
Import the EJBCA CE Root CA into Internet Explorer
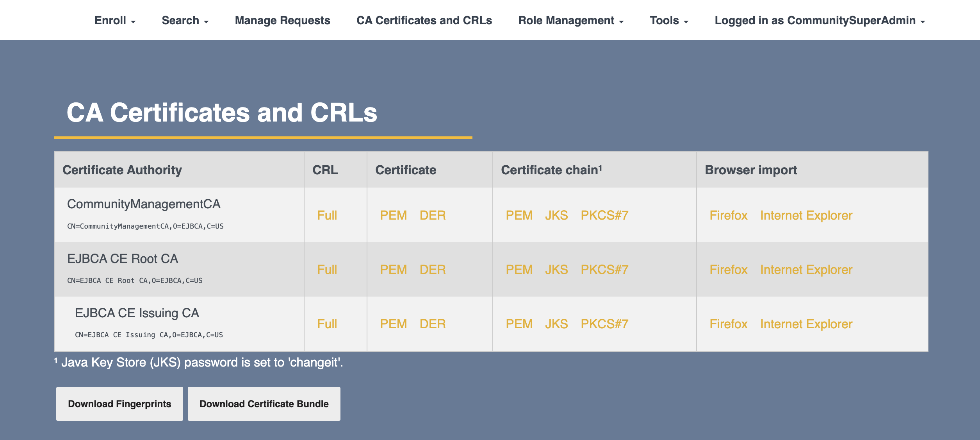click(x=806, y=270)
